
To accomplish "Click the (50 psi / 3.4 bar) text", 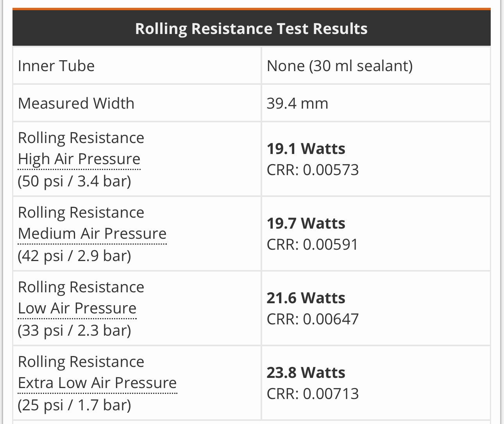I will pos(74,181).
